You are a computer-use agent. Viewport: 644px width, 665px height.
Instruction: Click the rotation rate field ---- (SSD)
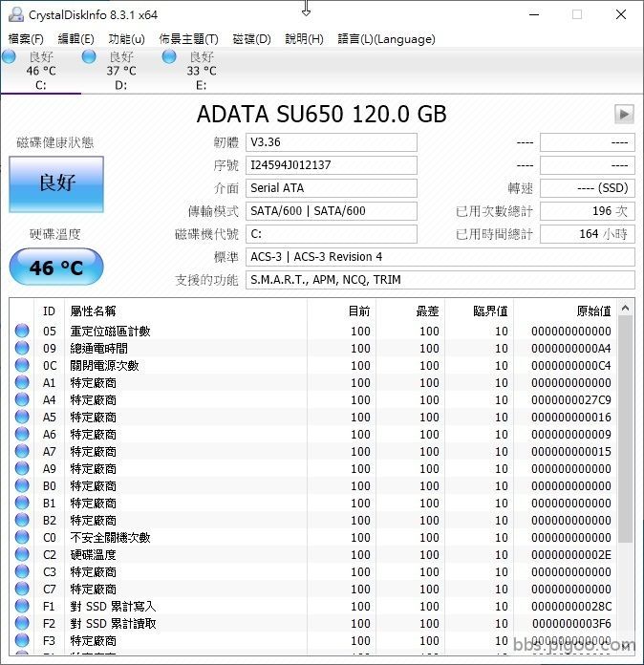click(x=588, y=188)
